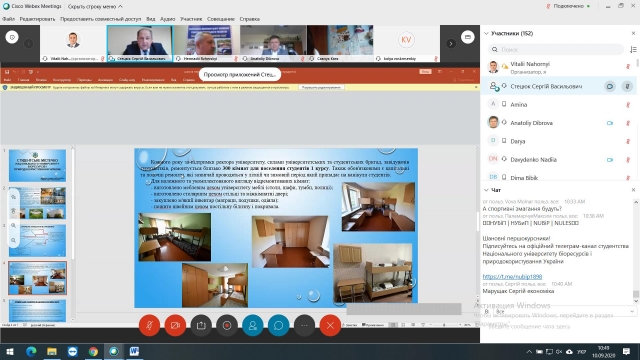The height and width of the screenshot is (360, 640).
Task: Click Просмотр приложений Стец... sharing label
Action: coord(240,74)
